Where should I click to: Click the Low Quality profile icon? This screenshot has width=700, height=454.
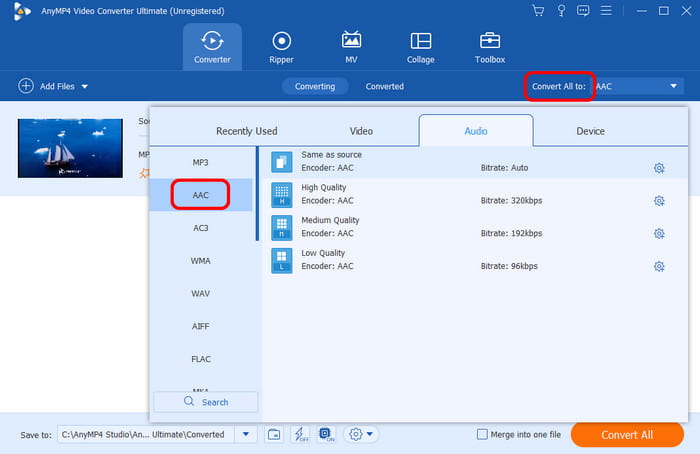(x=282, y=260)
